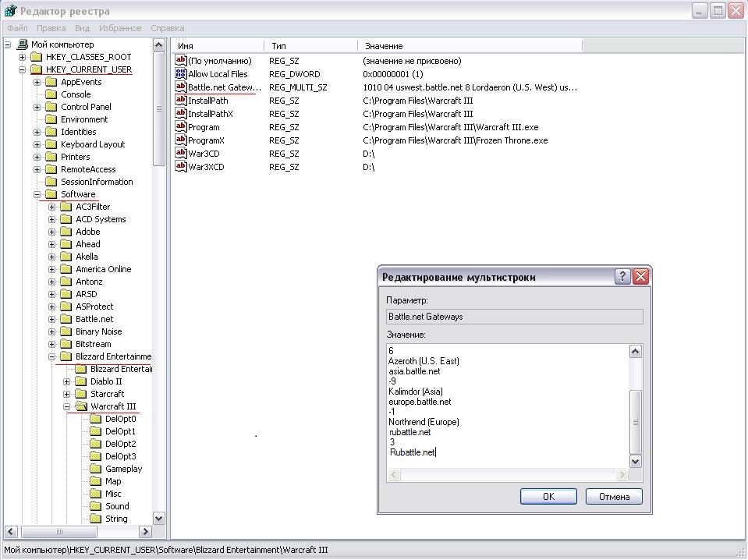Click the Gameplay folder icon
This screenshot has height=560, width=748.
click(x=96, y=469)
